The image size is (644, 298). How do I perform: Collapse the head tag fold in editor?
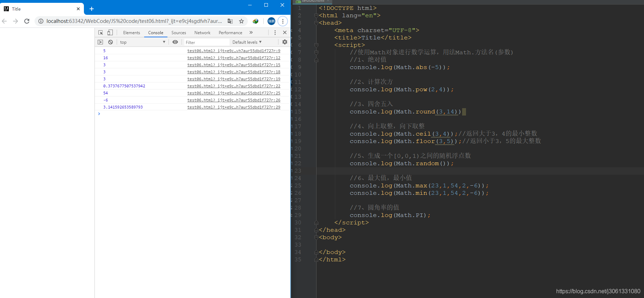coord(316,23)
